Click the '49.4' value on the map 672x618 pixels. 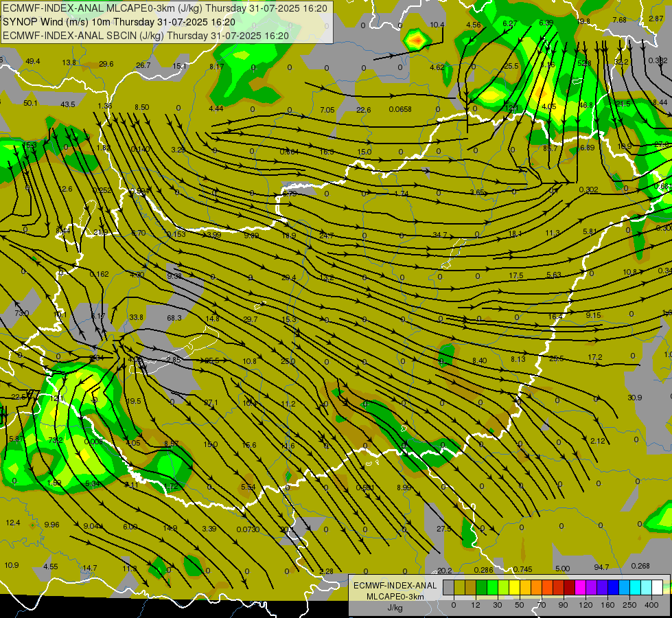coord(32,61)
